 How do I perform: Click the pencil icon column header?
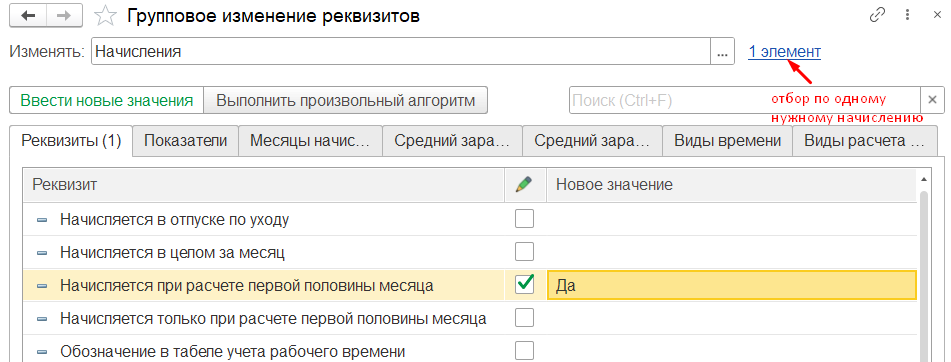pyautogui.click(x=524, y=186)
